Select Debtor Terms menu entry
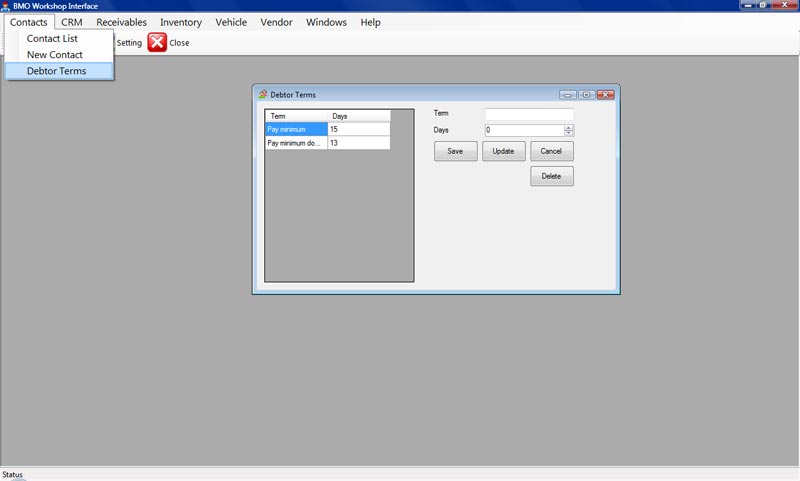 (x=59, y=71)
